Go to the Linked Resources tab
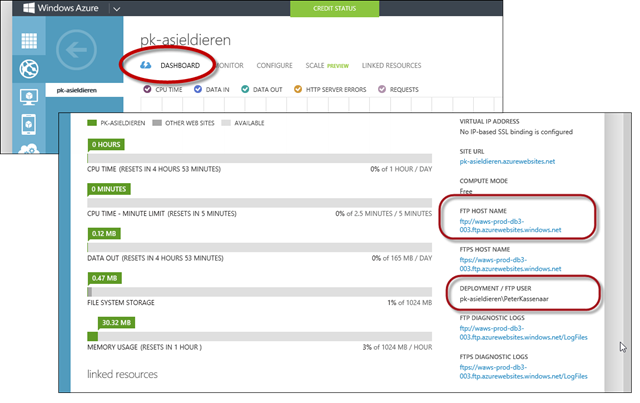This screenshot has width=640, height=403. click(x=391, y=66)
